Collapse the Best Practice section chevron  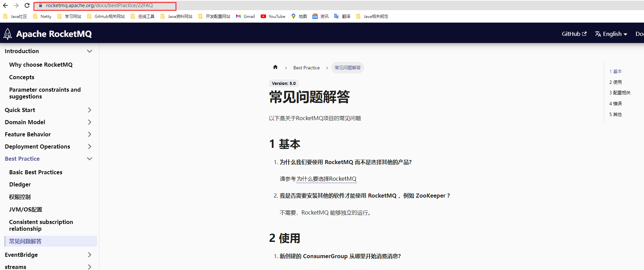(x=90, y=159)
